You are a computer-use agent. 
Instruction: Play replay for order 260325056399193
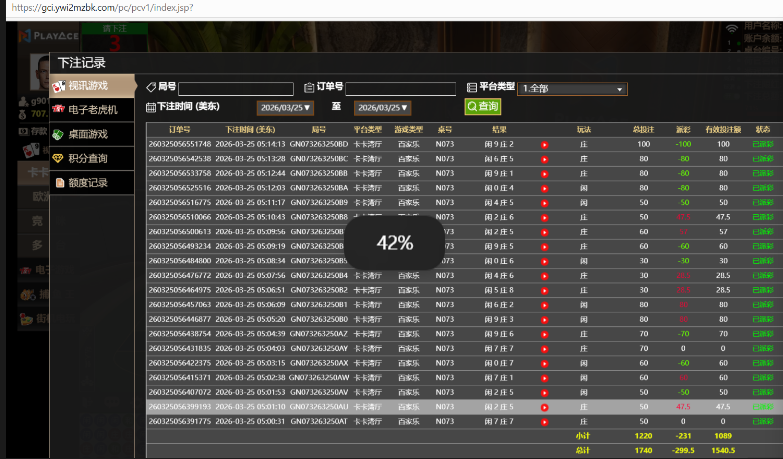[x=545, y=436]
